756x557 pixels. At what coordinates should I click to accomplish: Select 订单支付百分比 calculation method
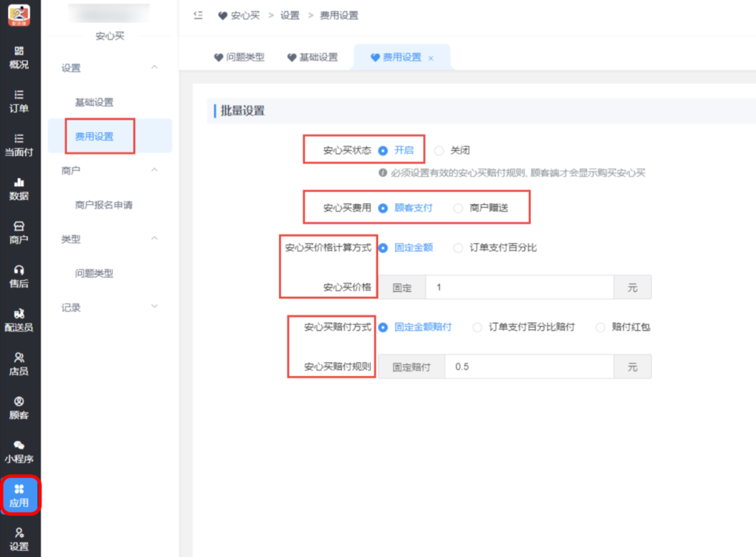tap(458, 247)
